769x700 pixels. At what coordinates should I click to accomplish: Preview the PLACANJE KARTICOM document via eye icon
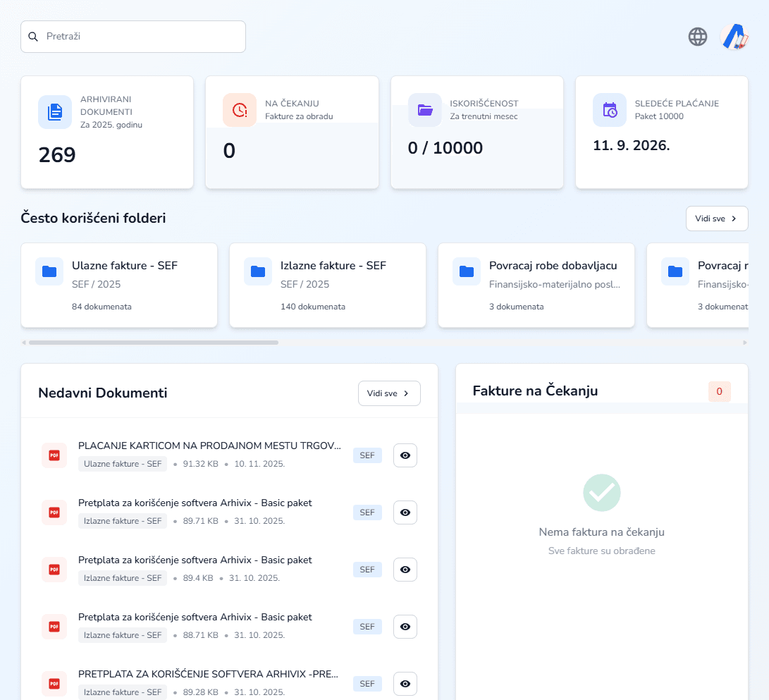(405, 455)
